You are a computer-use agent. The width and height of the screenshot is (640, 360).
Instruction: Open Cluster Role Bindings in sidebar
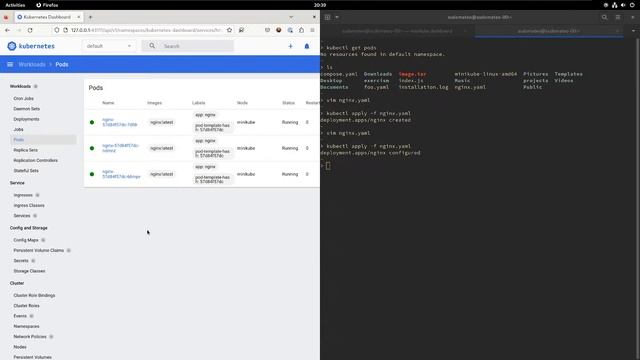(34, 296)
